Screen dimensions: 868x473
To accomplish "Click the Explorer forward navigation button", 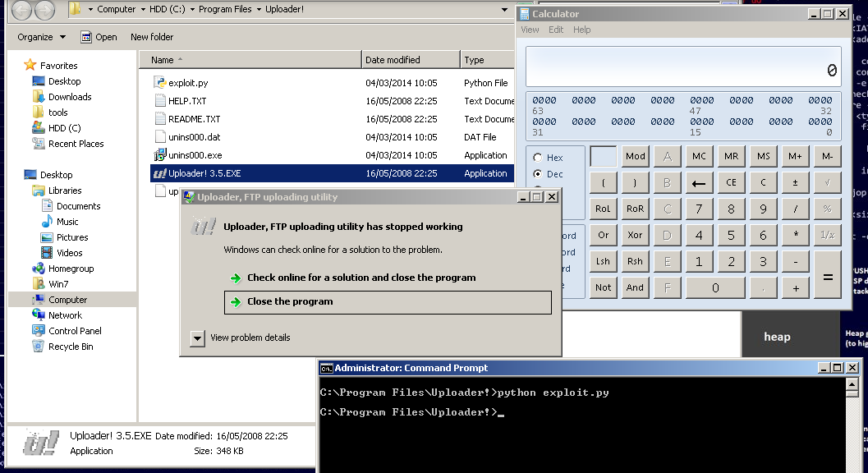I will pos(45,9).
